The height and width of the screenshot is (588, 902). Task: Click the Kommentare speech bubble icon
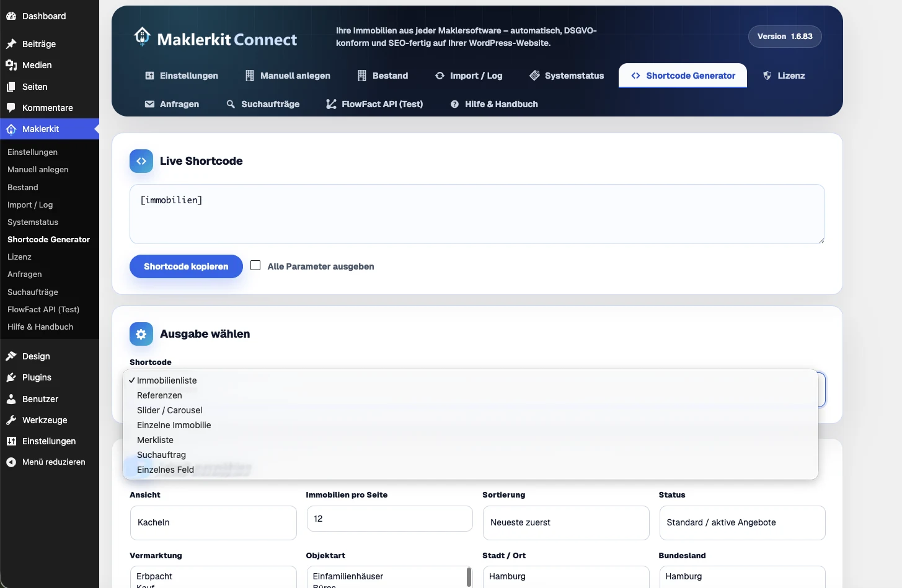[11, 108]
